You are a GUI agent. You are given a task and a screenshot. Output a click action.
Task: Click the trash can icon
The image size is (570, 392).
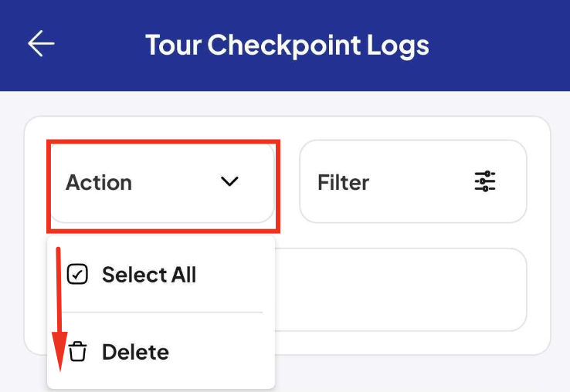point(78,351)
